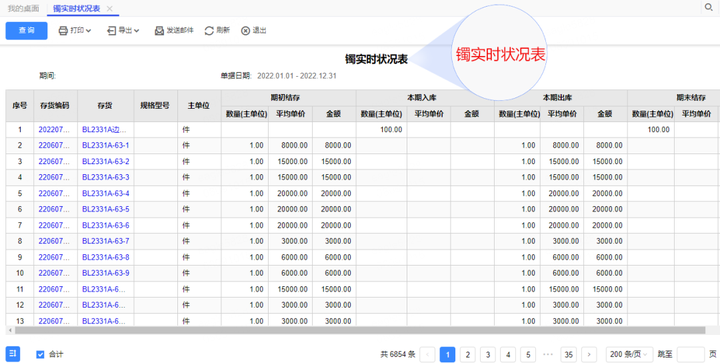The height and width of the screenshot is (363, 720).
Task: Click 存货编码 link in row 5
Action: click(54, 193)
